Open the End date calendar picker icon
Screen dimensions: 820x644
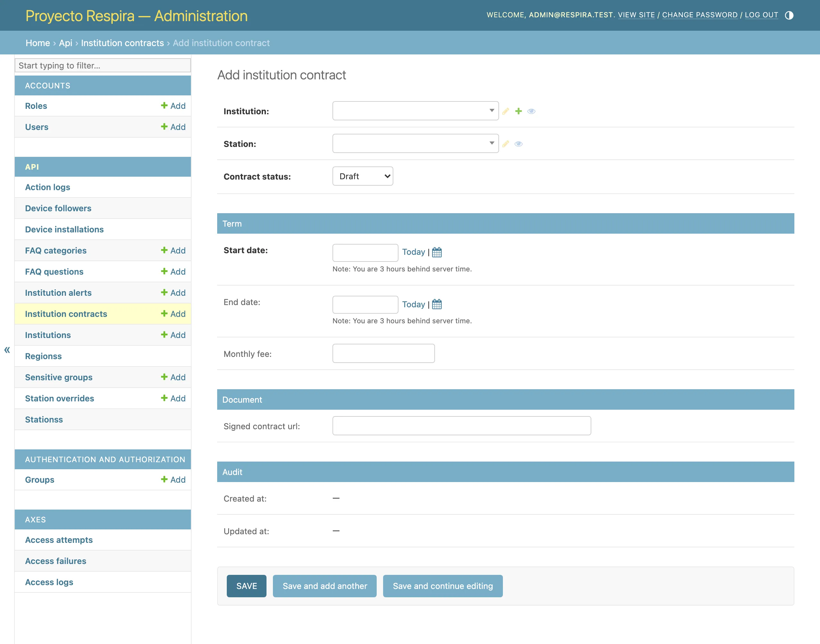click(x=437, y=304)
